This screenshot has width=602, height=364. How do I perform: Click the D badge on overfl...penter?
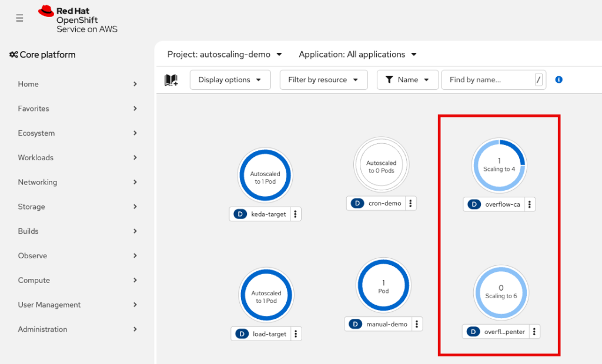tap(473, 332)
